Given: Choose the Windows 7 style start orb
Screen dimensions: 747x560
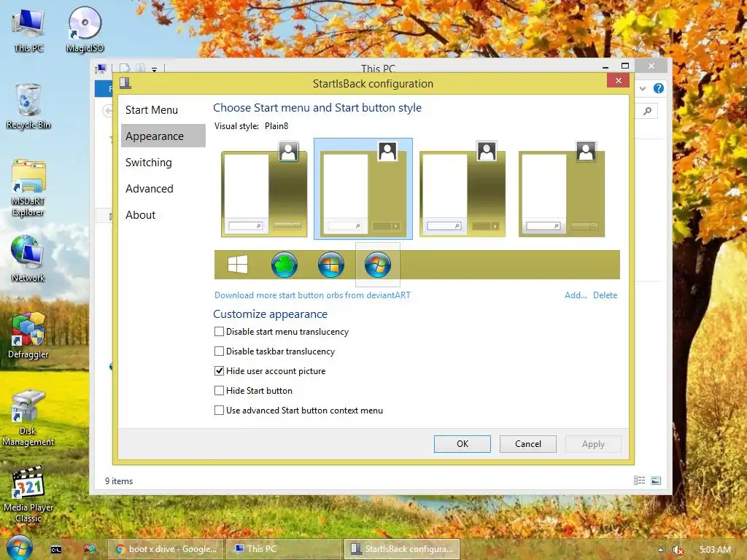Looking at the screenshot, I should [x=331, y=265].
